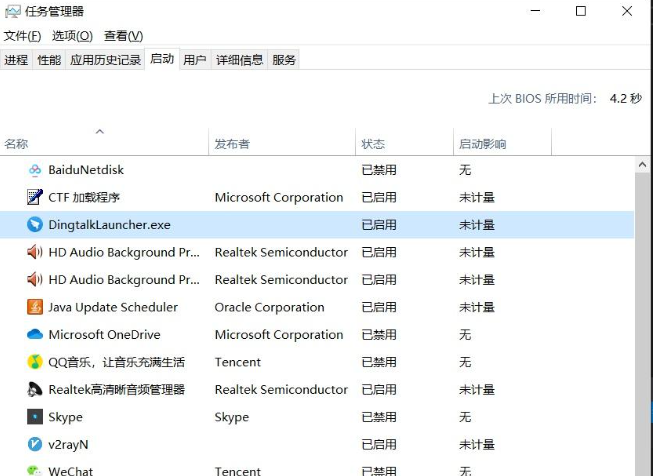Viewport: 653px width, 476px height.
Task: Switch to the 服务 tab
Action: (284, 60)
